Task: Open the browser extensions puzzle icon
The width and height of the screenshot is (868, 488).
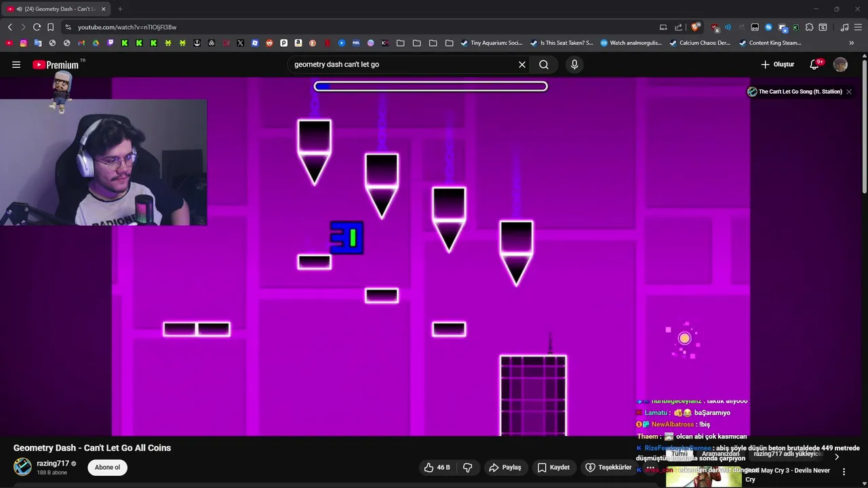Action: coord(809,27)
